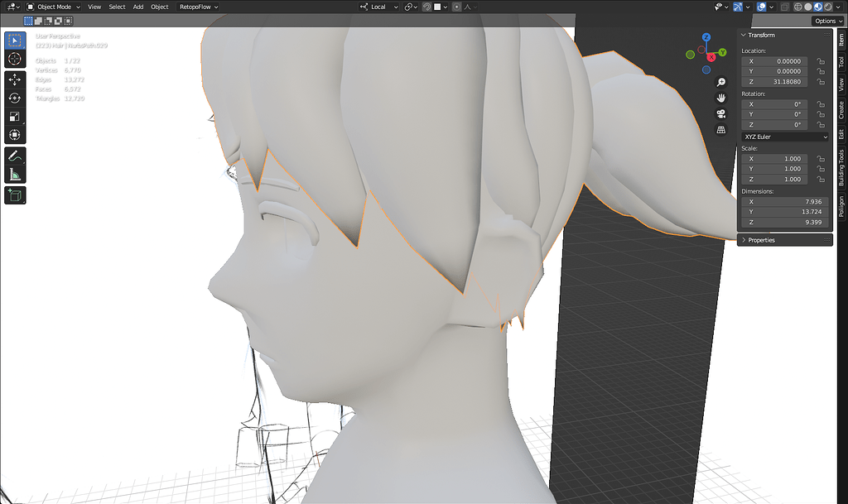
Task: Toggle X-Ray mode
Action: [x=784, y=7]
